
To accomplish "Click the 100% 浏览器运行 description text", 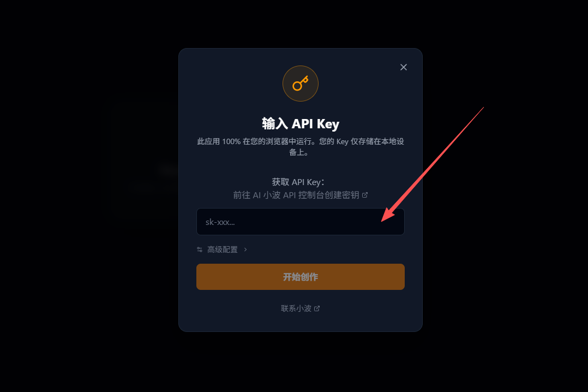I will click(301, 146).
